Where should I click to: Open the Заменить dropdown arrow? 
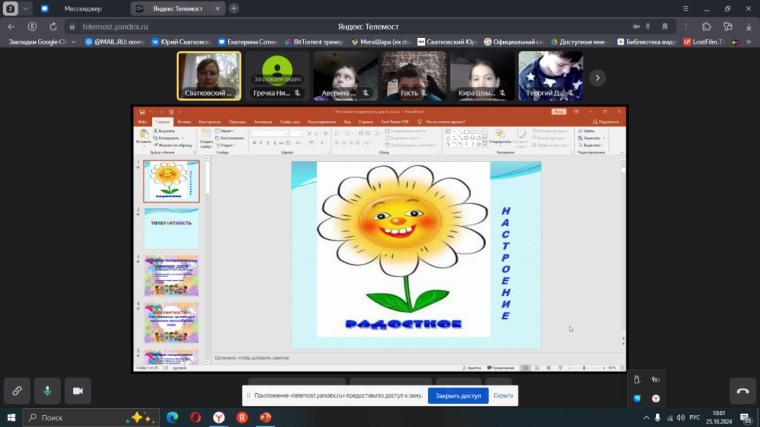pos(604,138)
